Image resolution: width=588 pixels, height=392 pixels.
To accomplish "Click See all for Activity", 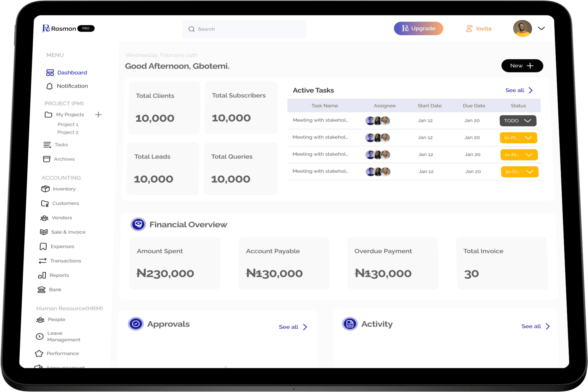I will point(531,327).
